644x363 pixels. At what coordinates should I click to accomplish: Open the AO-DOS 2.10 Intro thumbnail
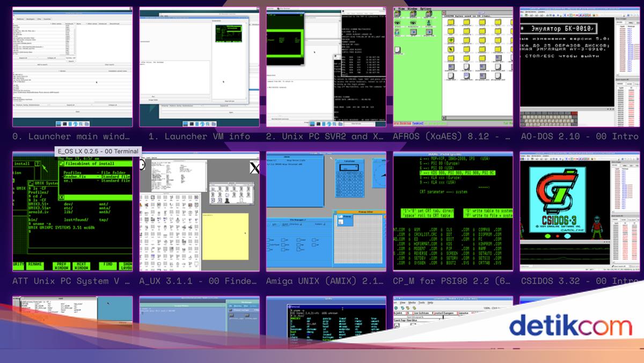[580, 67]
